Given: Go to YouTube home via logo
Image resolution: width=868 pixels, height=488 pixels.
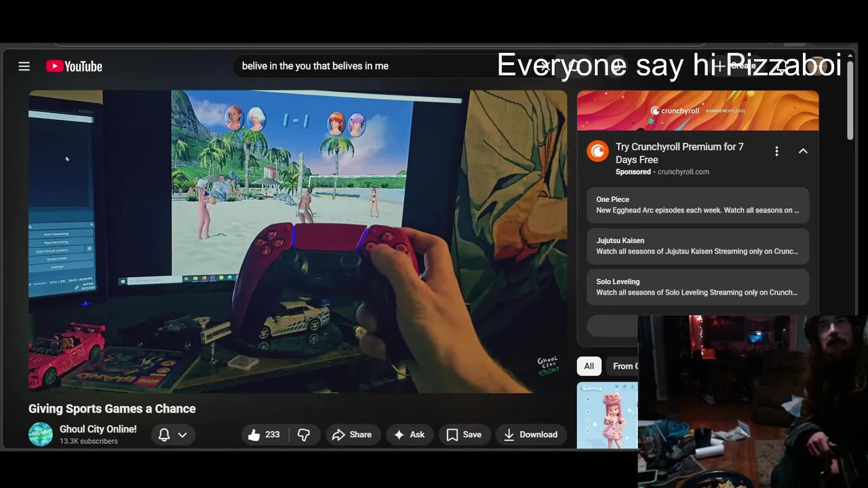Looking at the screenshot, I should coord(74,66).
